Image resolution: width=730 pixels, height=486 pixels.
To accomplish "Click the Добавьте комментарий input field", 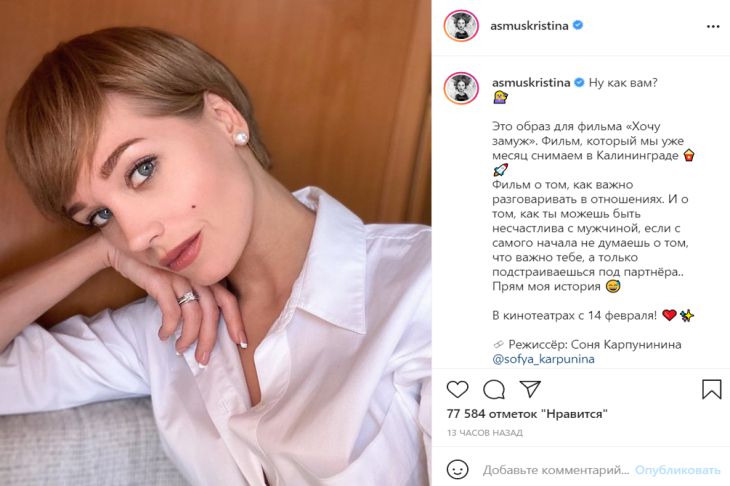I will (x=555, y=470).
